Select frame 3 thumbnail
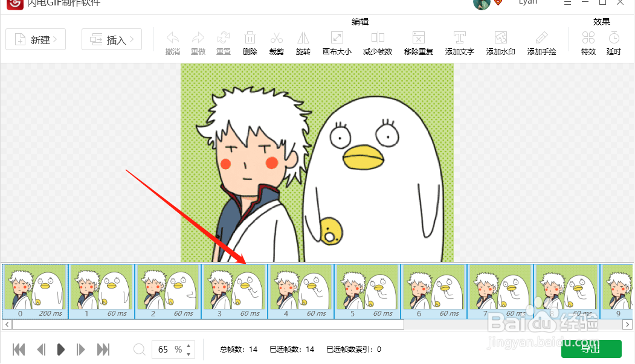This screenshot has height=364, width=635. coord(234,291)
